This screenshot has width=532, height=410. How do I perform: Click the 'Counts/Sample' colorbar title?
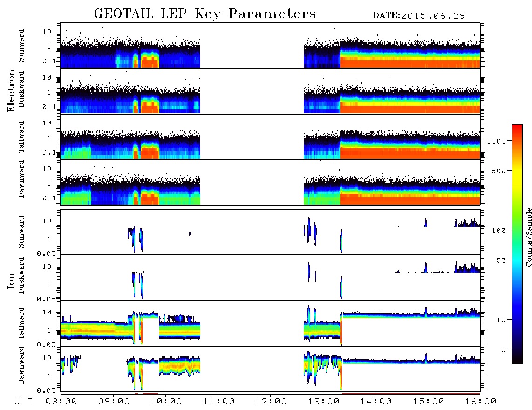[528, 237]
